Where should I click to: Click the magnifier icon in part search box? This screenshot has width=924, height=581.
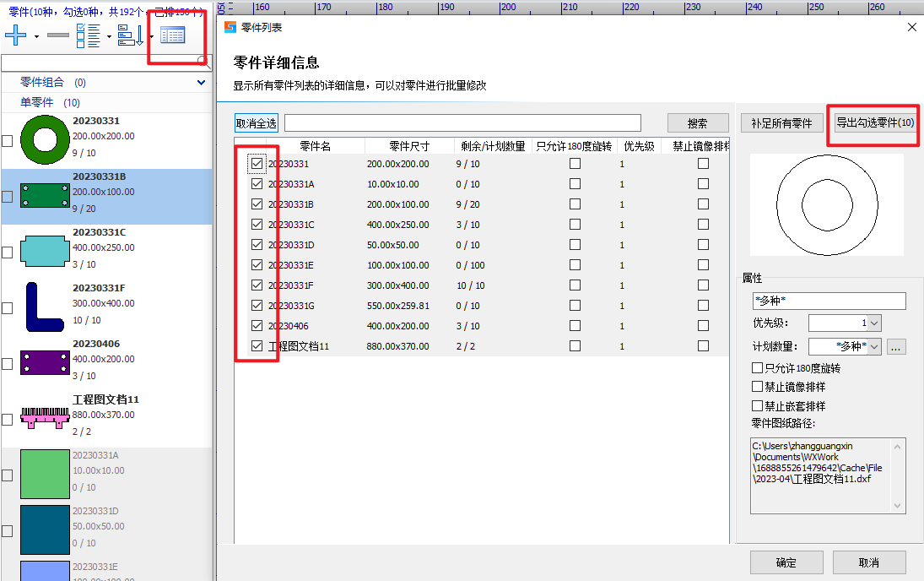(x=203, y=61)
